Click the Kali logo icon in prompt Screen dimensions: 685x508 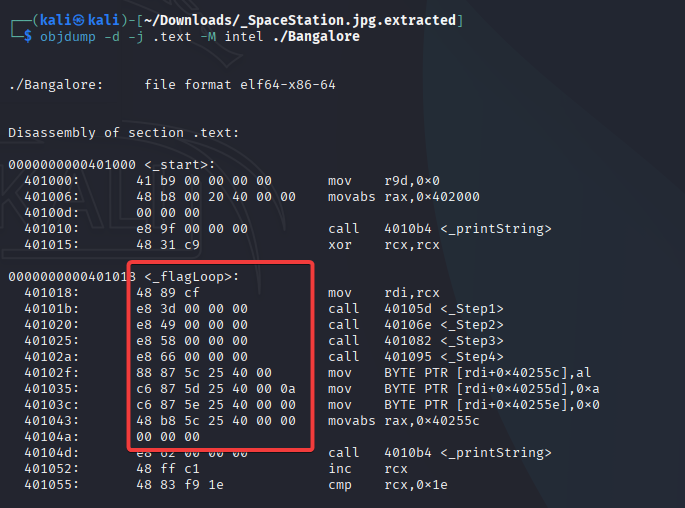point(78,20)
